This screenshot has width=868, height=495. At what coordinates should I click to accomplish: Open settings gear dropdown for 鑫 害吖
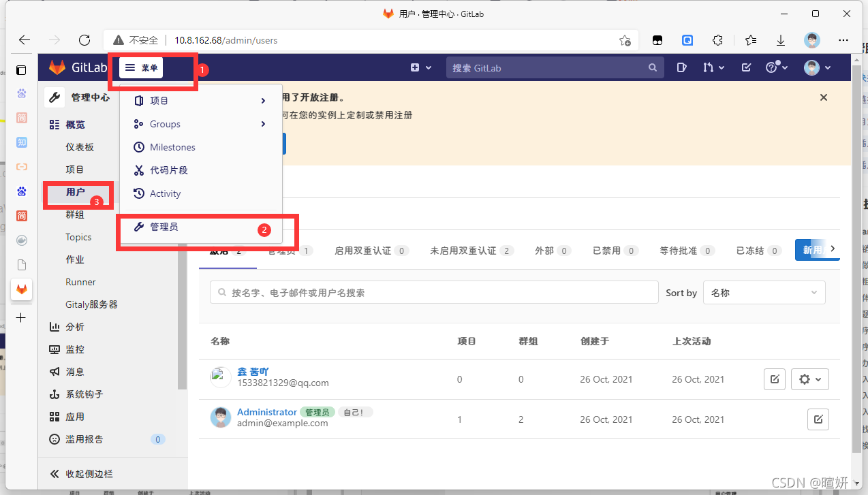(809, 379)
